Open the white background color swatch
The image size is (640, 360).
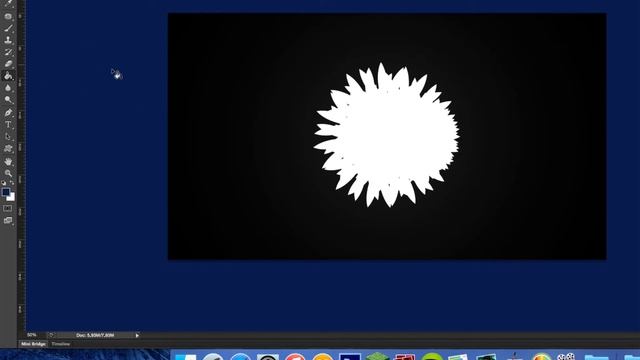pyautogui.click(x=11, y=198)
